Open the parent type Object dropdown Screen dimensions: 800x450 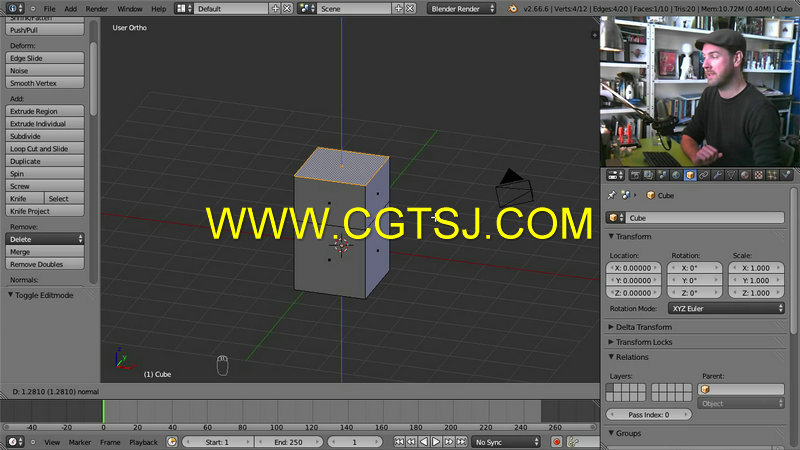click(741, 404)
